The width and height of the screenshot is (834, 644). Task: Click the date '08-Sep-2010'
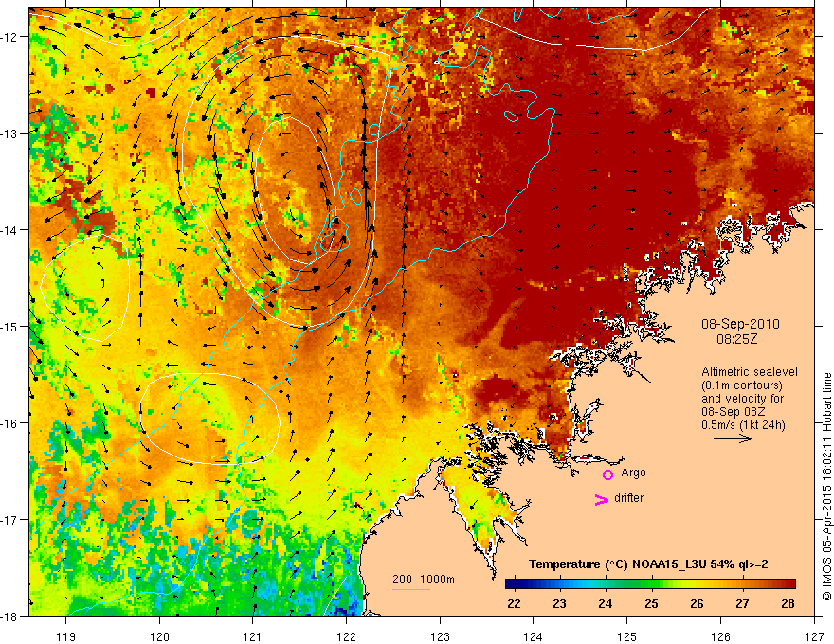(x=740, y=324)
